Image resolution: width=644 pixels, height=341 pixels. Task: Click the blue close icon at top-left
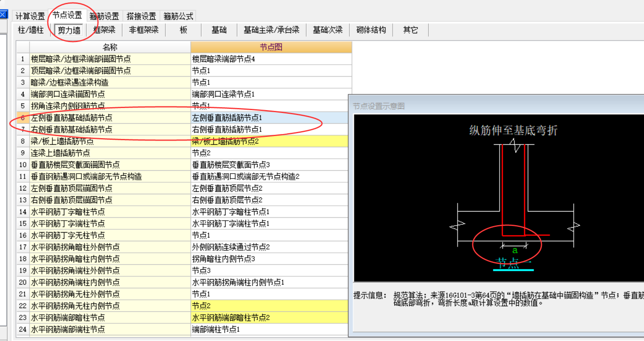(3, 14)
